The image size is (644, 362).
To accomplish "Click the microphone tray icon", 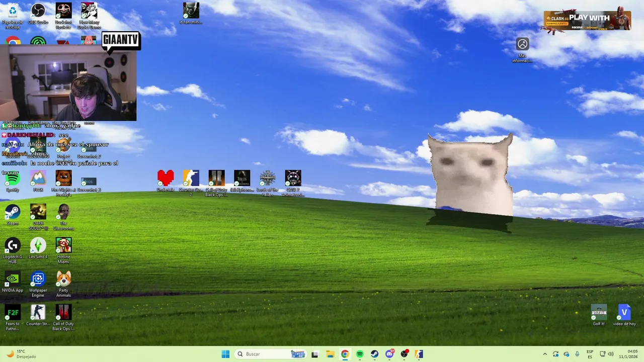I will pyautogui.click(x=577, y=354).
